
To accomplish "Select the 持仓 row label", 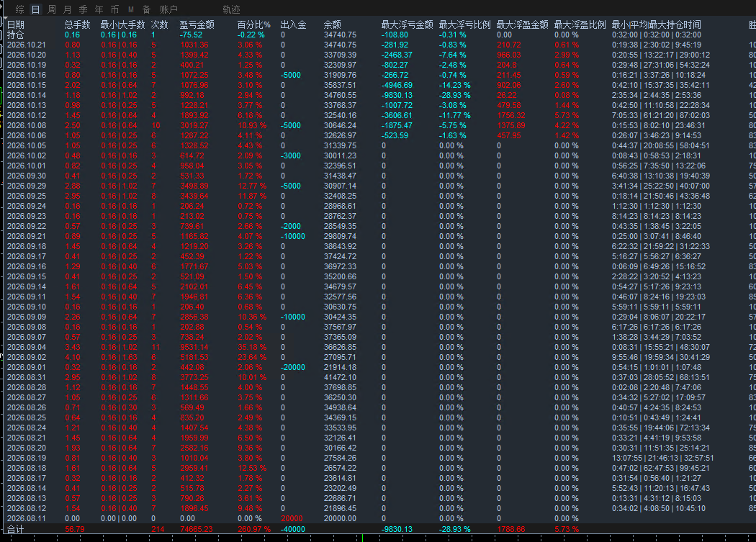I will click(x=15, y=35).
